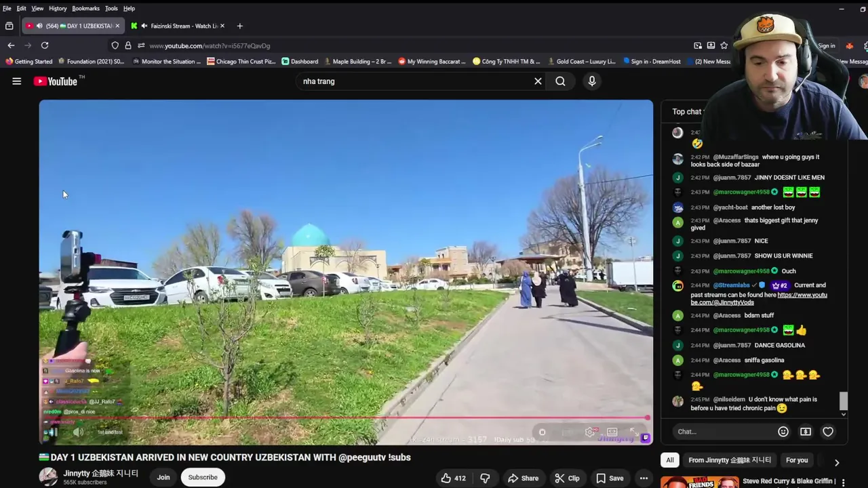Open 'Chicago Thin Crust Piz...' bookmark
This screenshot has height=488, width=868.
point(241,61)
